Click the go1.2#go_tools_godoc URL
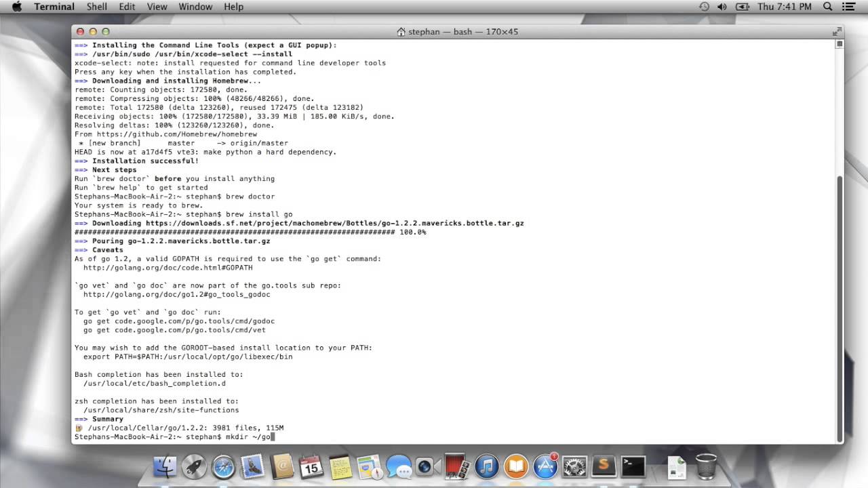Viewport: 868px width, 488px height. pyautogui.click(x=176, y=294)
